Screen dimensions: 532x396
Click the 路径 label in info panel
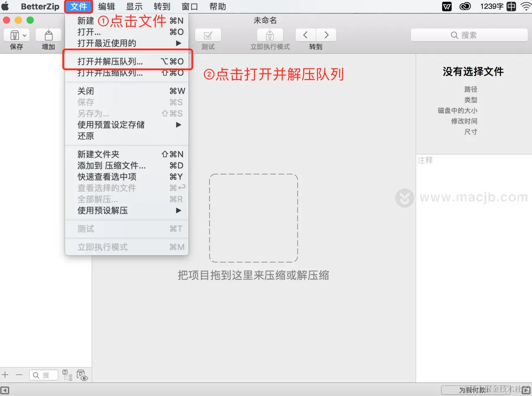(471, 89)
